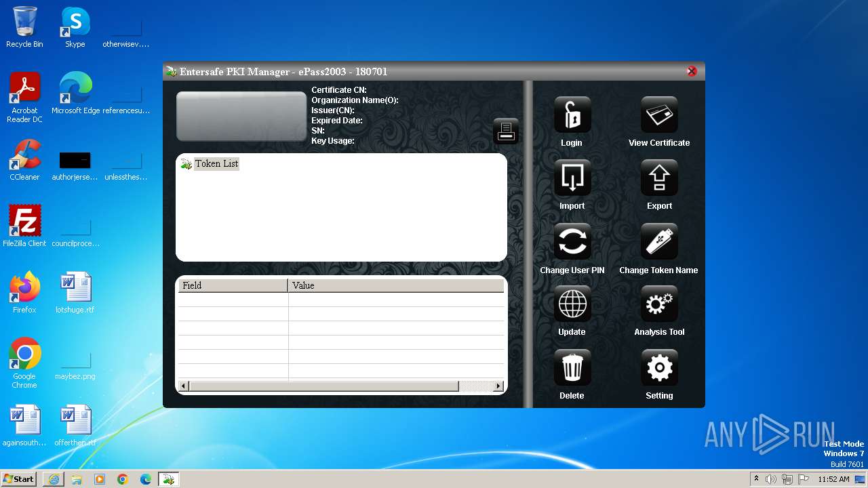Select the CCleaner desktop icon
This screenshot has height=488, width=868.
(x=24, y=160)
